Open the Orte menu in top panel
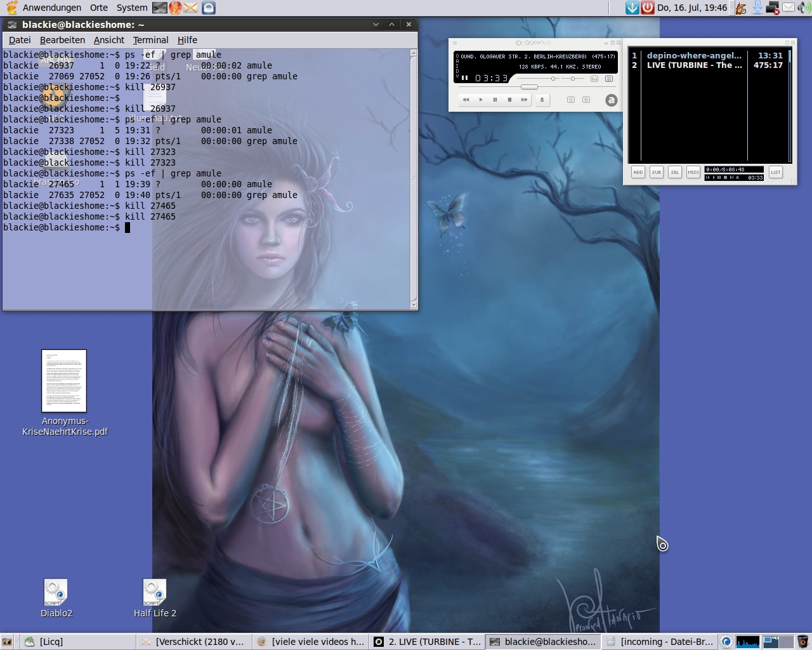Viewport: 812px width, 650px height. tap(98, 8)
